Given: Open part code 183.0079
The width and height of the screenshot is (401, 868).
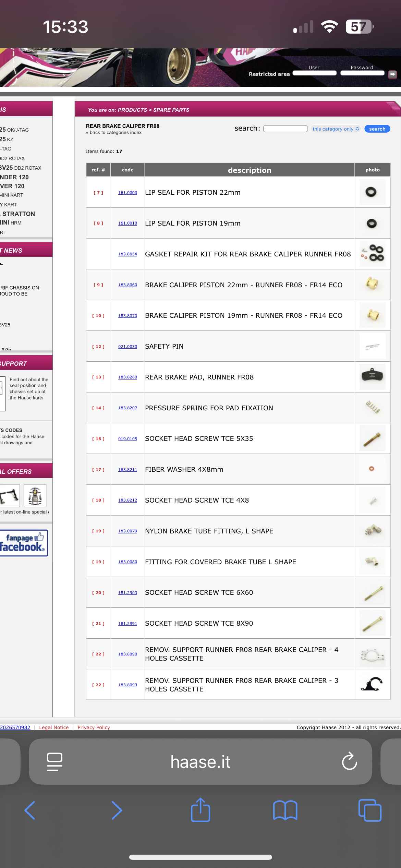Looking at the screenshot, I should tap(127, 531).
